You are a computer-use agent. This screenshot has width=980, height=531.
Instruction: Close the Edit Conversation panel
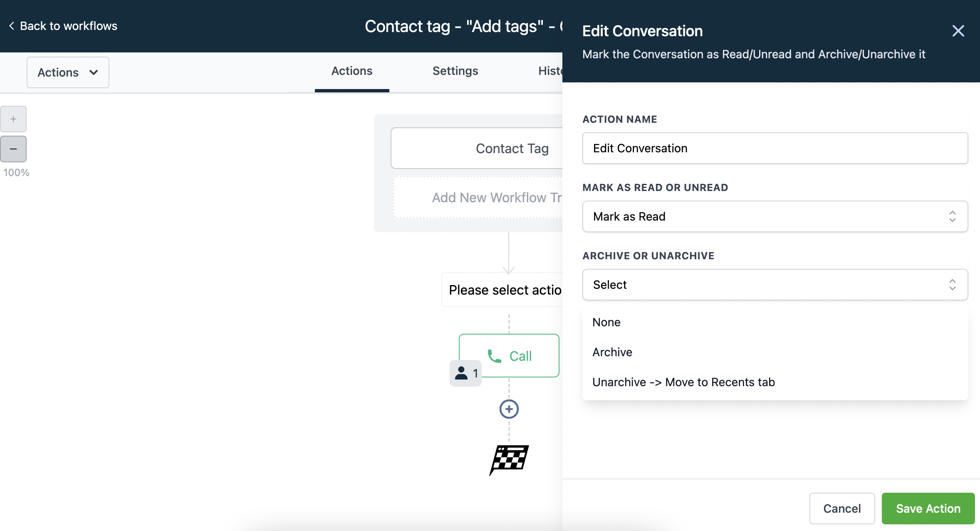[958, 31]
